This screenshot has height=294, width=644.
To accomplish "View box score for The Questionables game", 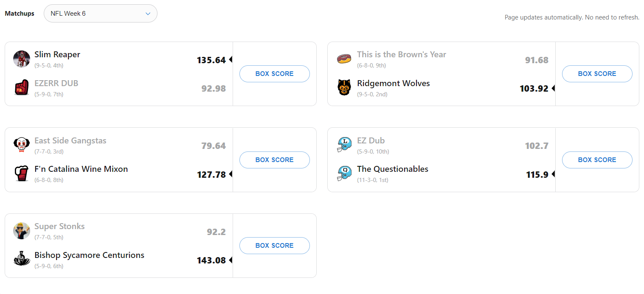I will [x=597, y=160].
